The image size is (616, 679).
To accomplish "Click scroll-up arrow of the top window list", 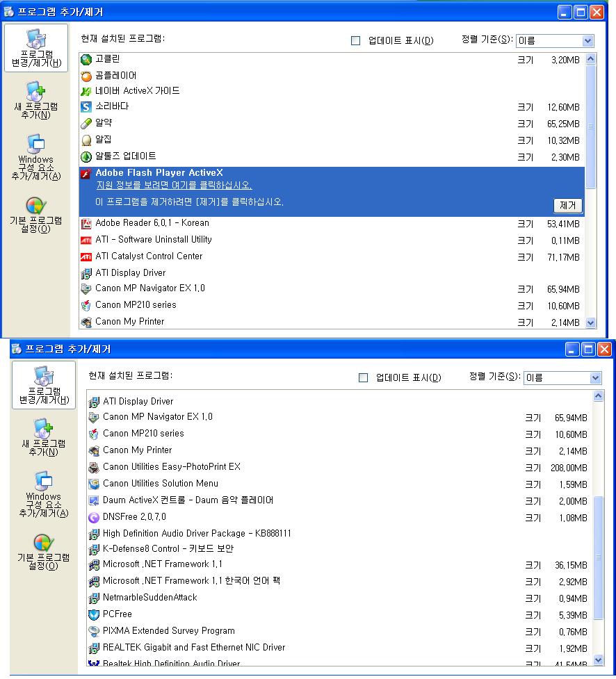I will (590, 59).
